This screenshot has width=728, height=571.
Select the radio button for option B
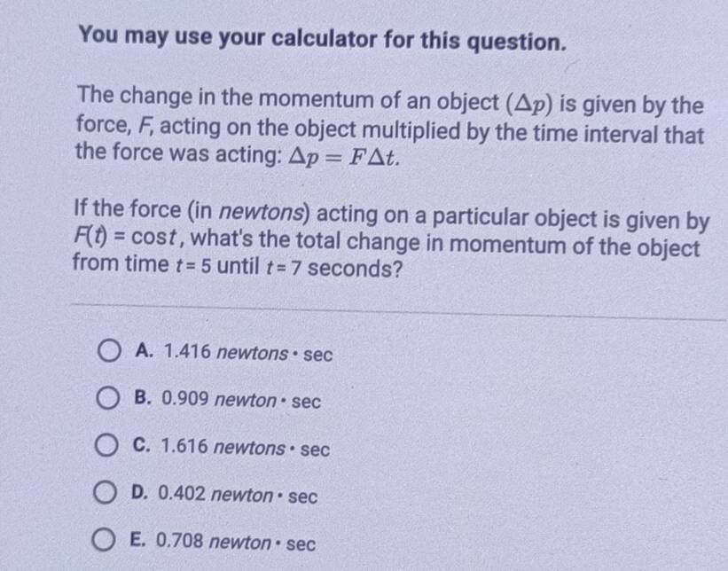(x=107, y=402)
